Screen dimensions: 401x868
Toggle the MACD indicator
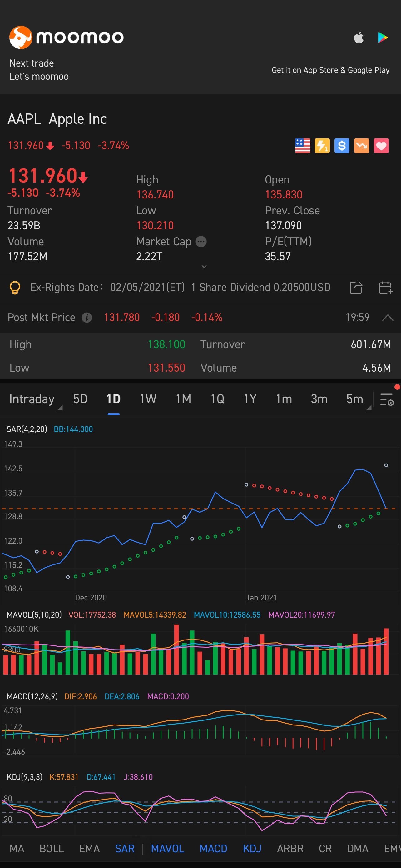click(214, 848)
